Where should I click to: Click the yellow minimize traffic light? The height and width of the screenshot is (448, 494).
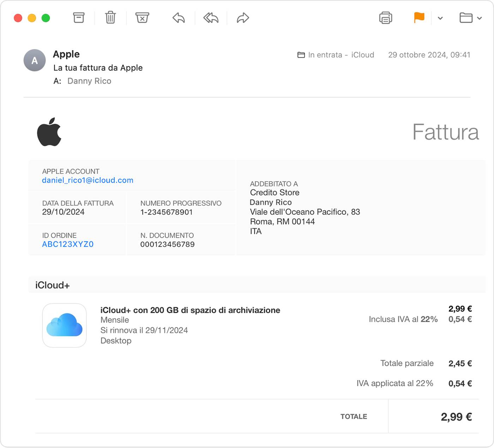[x=32, y=18]
